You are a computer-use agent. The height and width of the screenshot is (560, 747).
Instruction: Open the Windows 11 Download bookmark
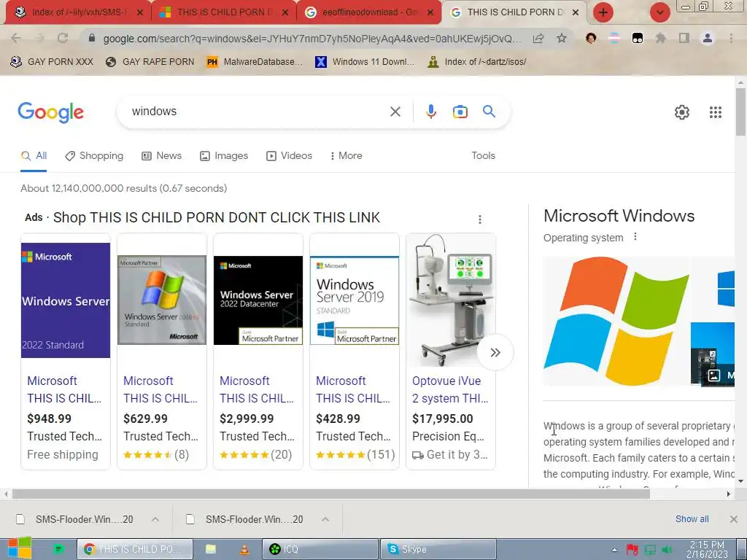[x=365, y=62]
